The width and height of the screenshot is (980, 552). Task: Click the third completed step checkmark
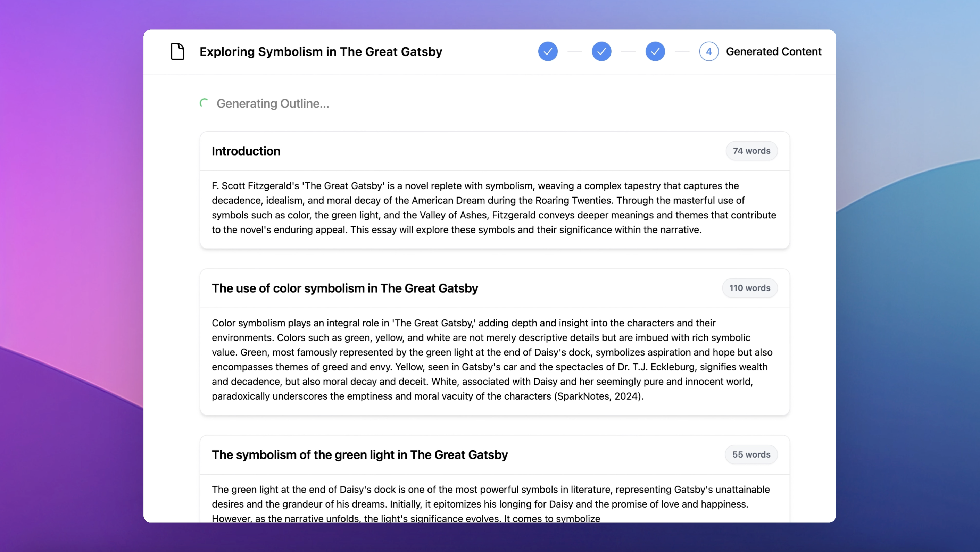click(x=655, y=51)
